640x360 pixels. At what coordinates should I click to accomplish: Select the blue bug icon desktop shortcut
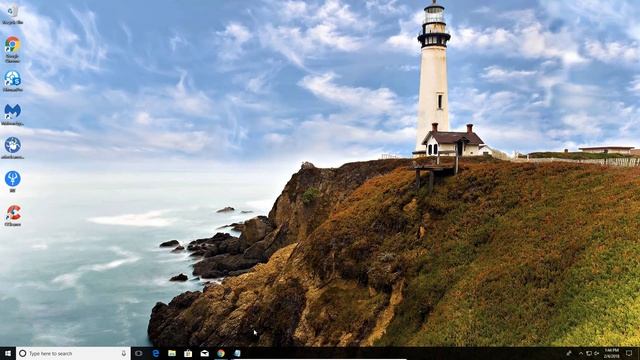click(x=13, y=148)
